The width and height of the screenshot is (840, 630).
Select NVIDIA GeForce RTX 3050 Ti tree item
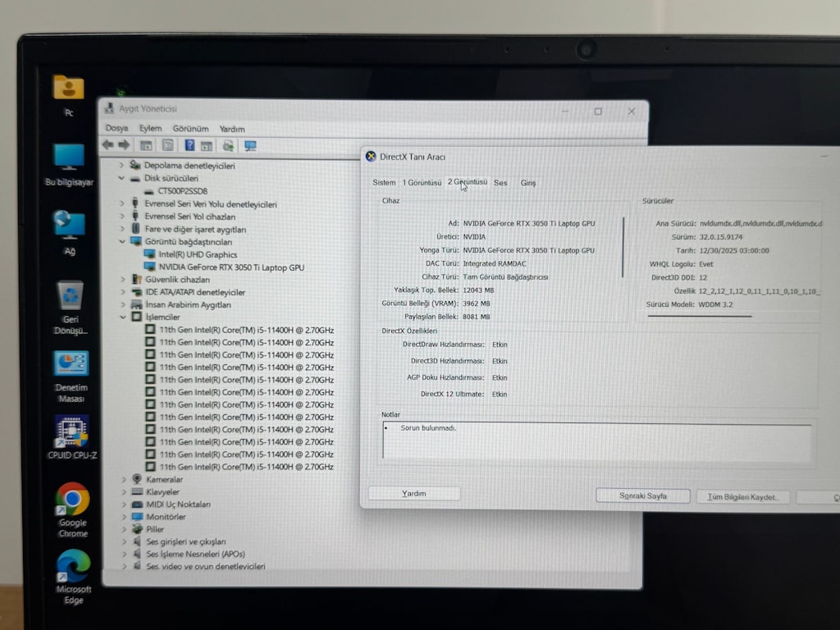coord(231,267)
